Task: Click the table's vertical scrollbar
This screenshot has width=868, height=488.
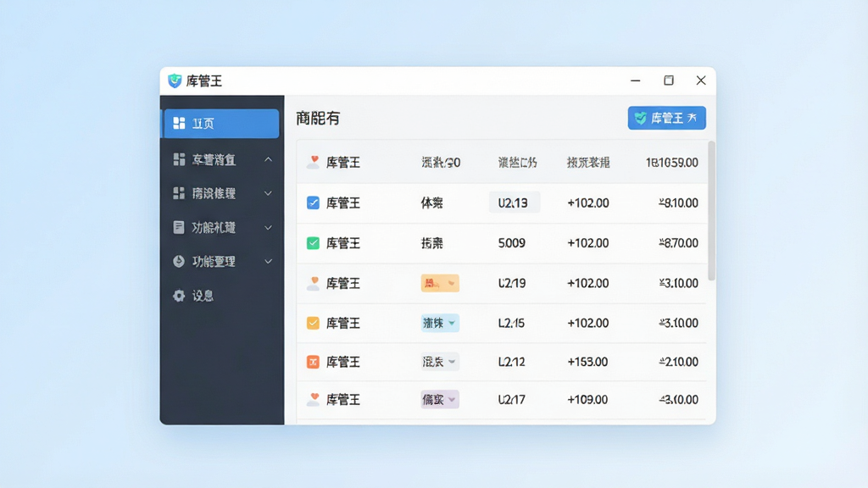Action: [711, 210]
